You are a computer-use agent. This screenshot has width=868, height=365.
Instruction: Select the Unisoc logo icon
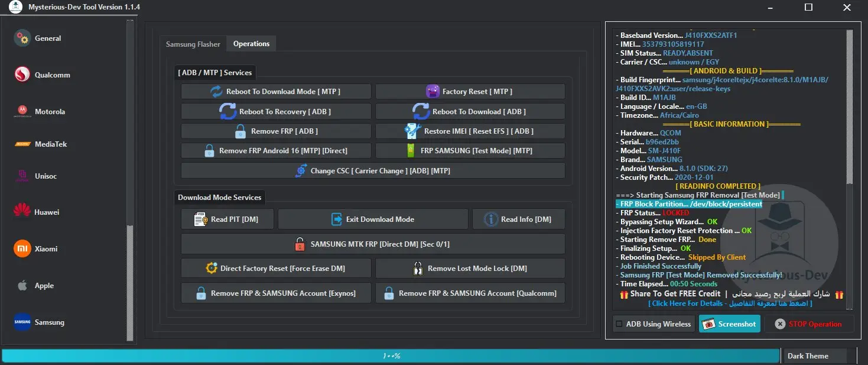pyautogui.click(x=22, y=176)
